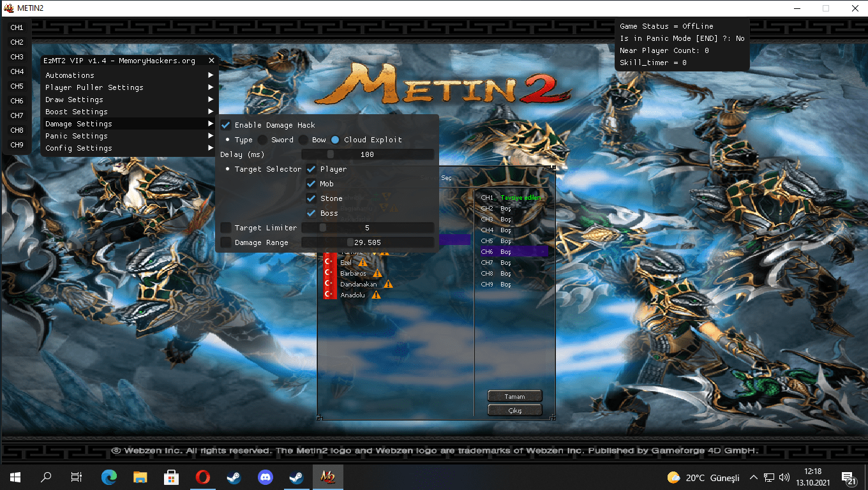Screen dimensions: 868x490
Task: Close the EzMT2 VIP menu panel
Action: click(x=211, y=61)
